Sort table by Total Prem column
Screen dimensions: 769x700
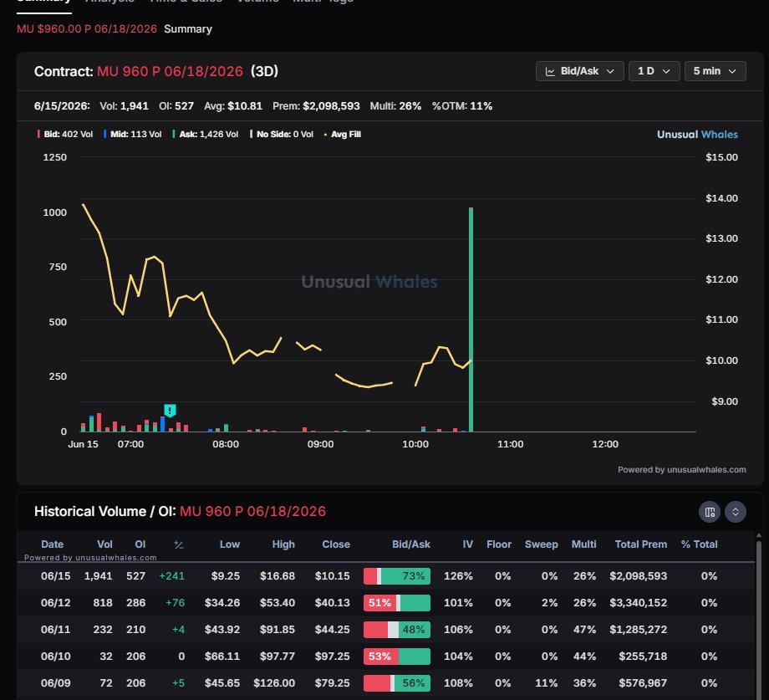640,544
